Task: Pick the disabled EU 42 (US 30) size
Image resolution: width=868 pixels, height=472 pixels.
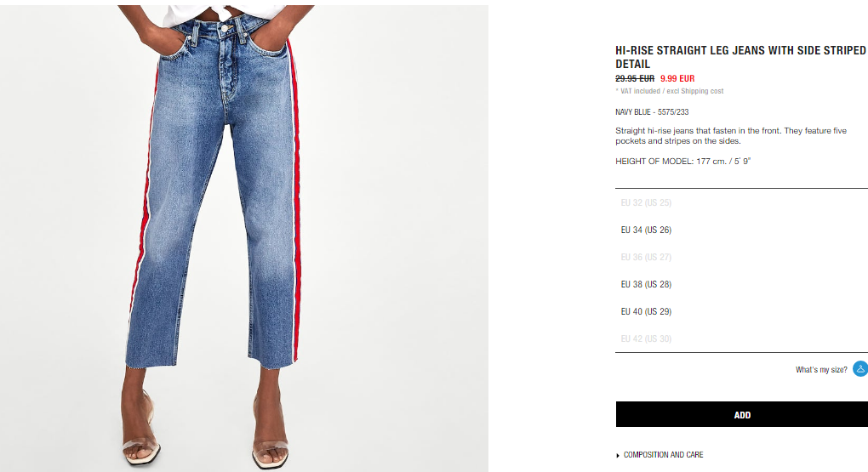Action: (646, 338)
